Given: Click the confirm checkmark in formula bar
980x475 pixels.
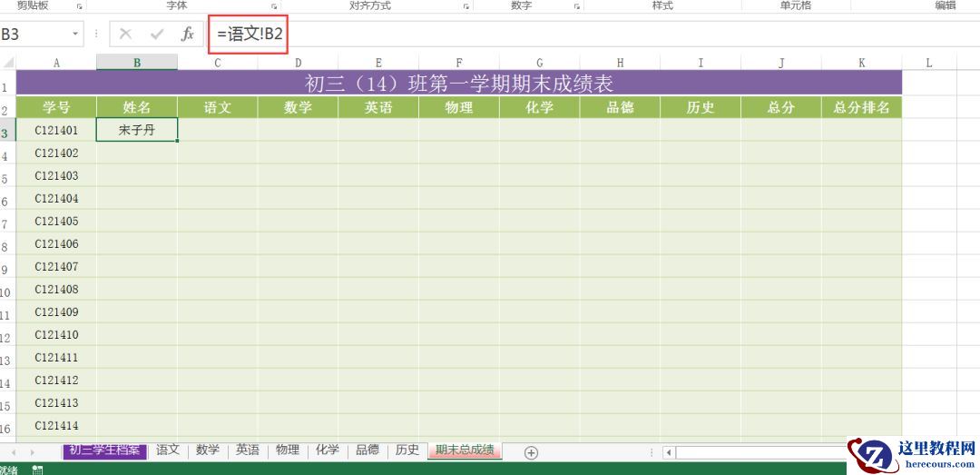Looking at the screenshot, I should [x=156, y=34].
